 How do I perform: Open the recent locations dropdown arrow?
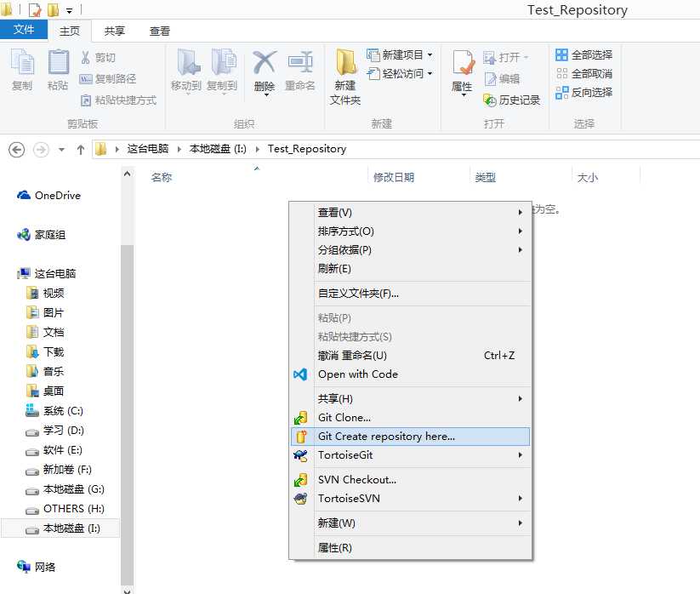(61, 150)
